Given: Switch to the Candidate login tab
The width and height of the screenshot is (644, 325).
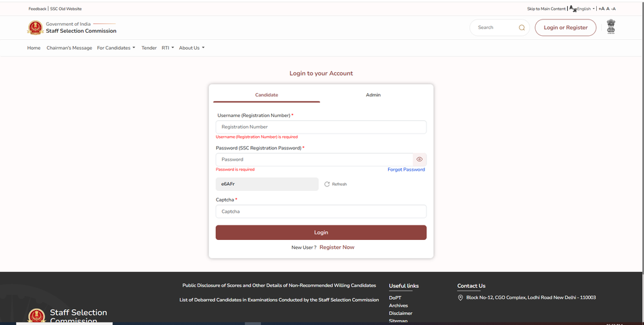Looking at the screenshot, I should (267, 94).
